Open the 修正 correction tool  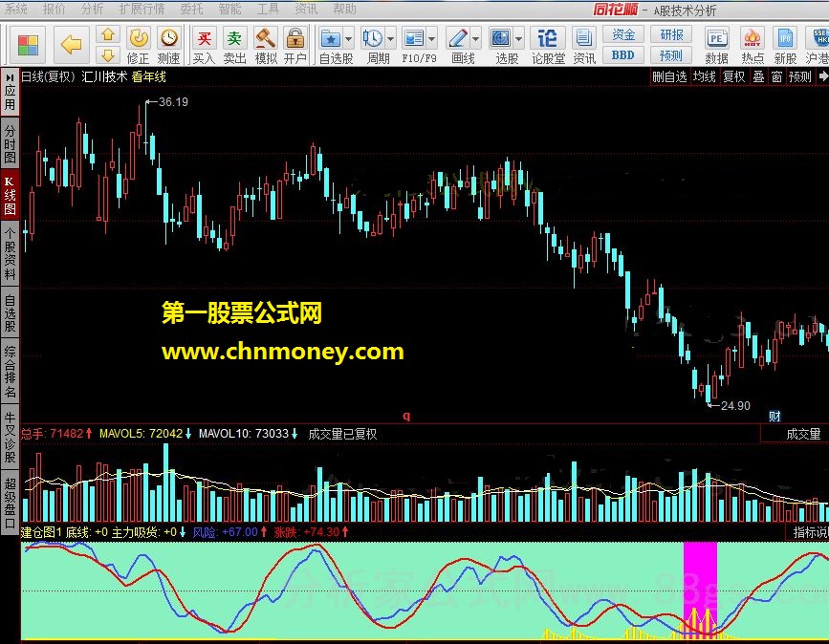pyautogui.click(x=138, y=46)
